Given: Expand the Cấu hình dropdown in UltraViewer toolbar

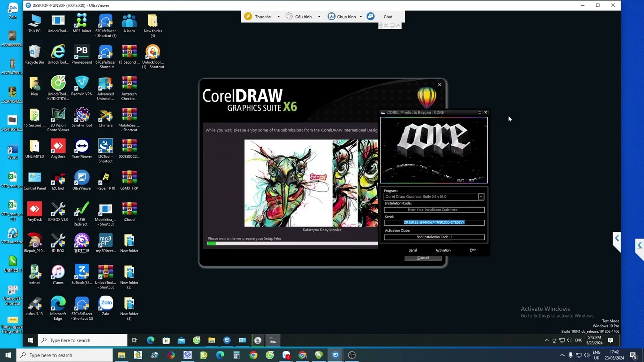Looking at the screenshot, I should 319,17.
